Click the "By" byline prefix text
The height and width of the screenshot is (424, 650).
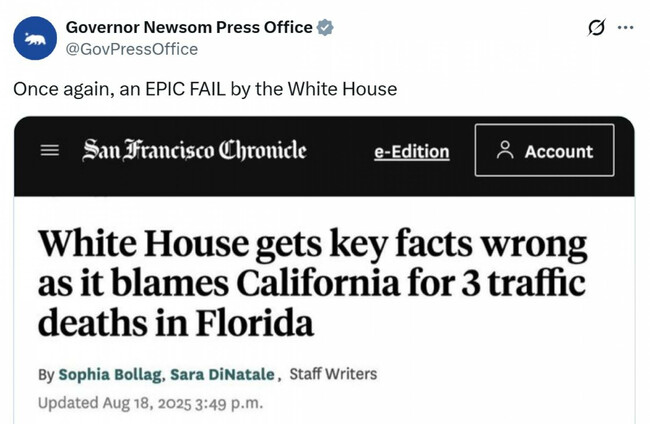[x=46, y=375]
